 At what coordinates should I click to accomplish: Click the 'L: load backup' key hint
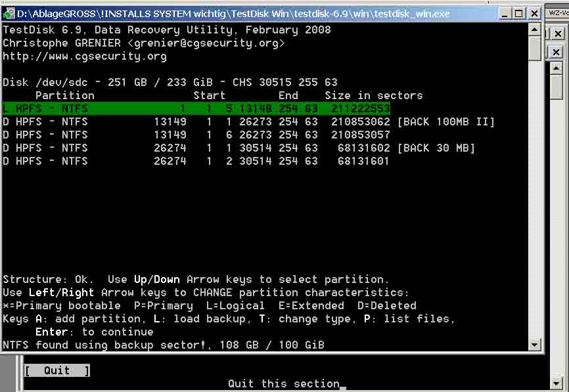click(200, 319)
